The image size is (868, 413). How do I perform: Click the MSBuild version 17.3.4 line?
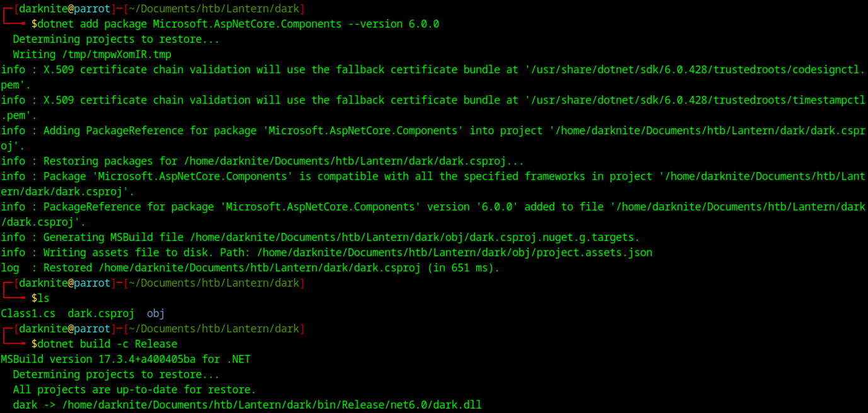(125, 359)
